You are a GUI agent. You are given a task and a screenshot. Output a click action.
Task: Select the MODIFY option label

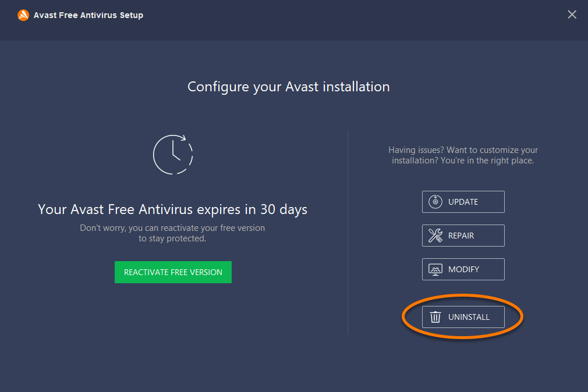[463, 269]
